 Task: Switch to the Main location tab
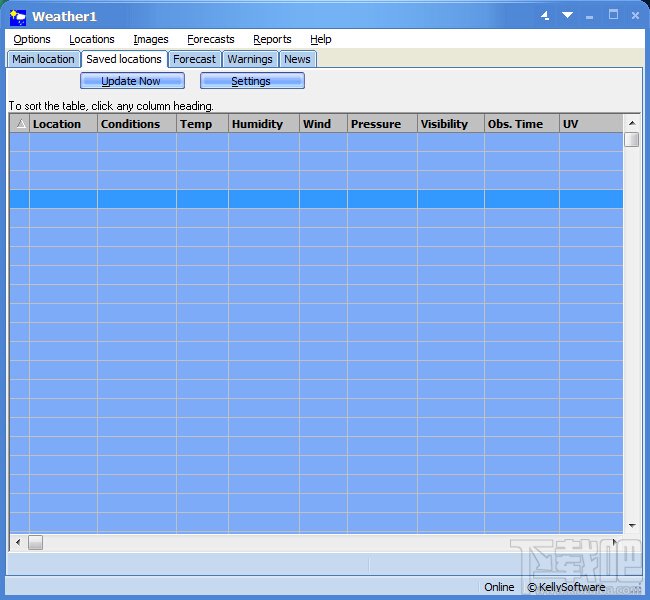coord(43,59)
